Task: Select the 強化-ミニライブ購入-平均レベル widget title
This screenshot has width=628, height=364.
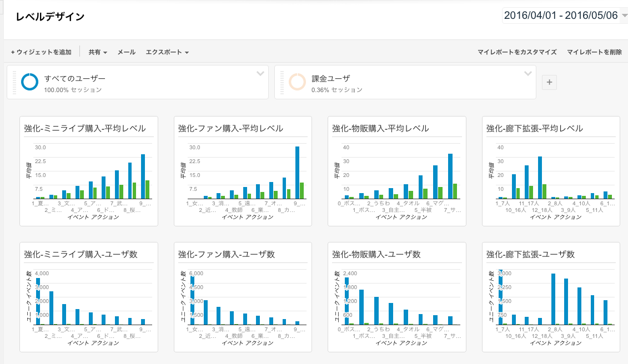Action: tap(85, 128)
